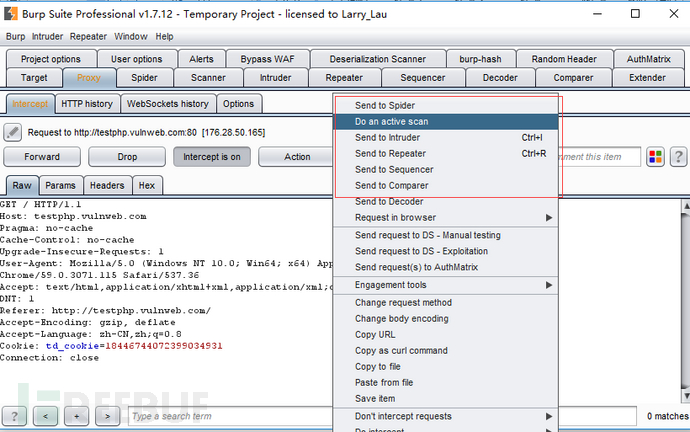This screenshot has height=432, width=690.
Task: Select Send to Spider
Action: click(445, 106)
